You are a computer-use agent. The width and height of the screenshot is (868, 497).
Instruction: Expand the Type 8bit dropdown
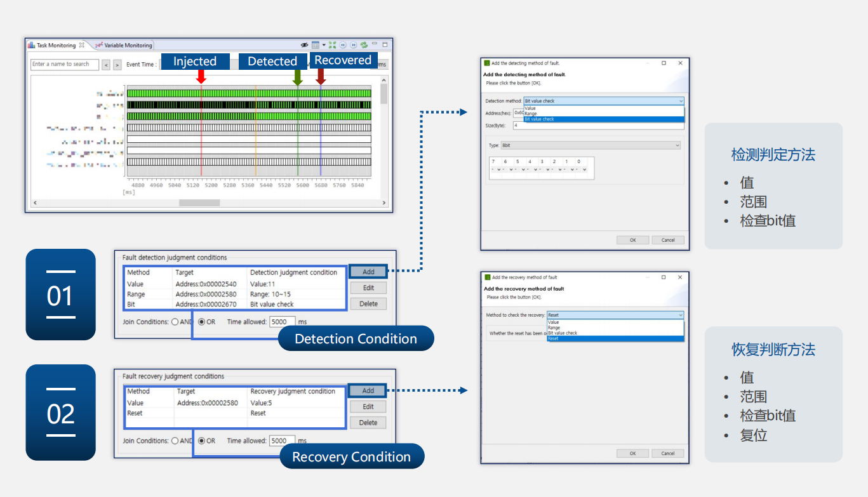click(590, 145)
